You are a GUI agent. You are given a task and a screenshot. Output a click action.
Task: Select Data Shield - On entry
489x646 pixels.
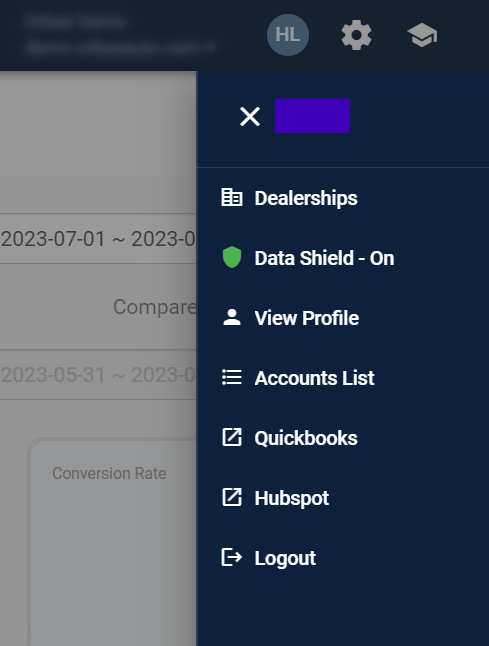pos(324,258)
